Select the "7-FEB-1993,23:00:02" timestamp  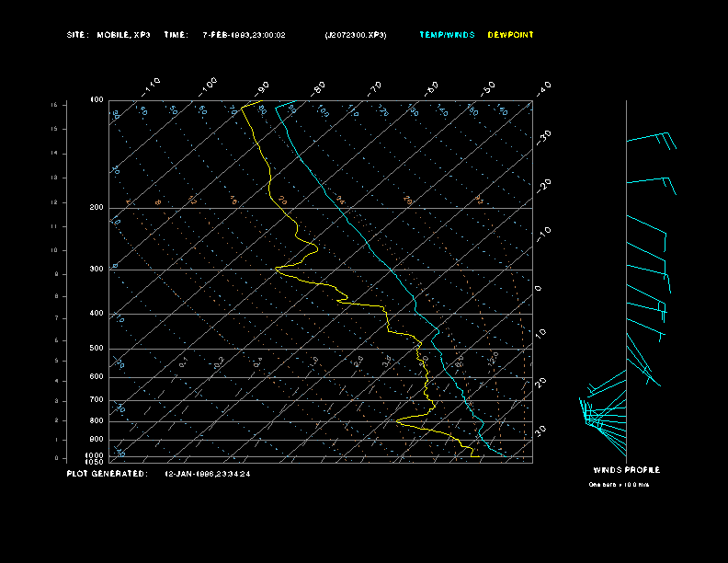(x=244, y=35)
